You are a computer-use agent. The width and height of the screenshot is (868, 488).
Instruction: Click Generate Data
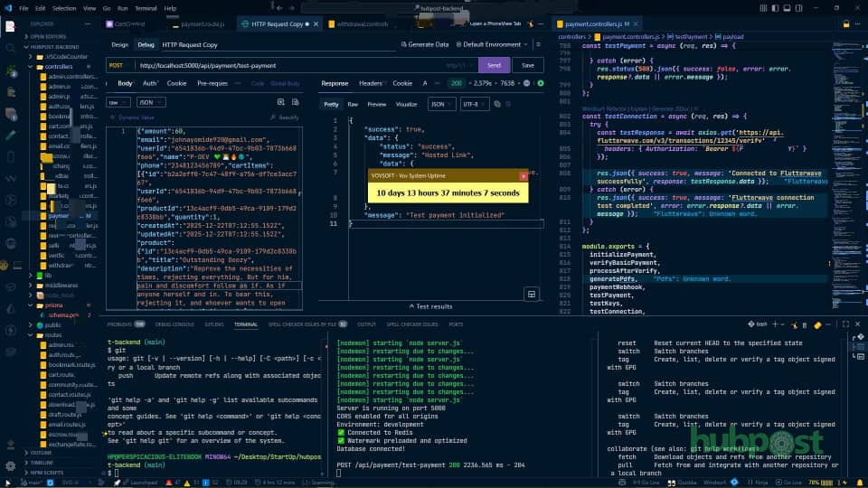(425, 44)
